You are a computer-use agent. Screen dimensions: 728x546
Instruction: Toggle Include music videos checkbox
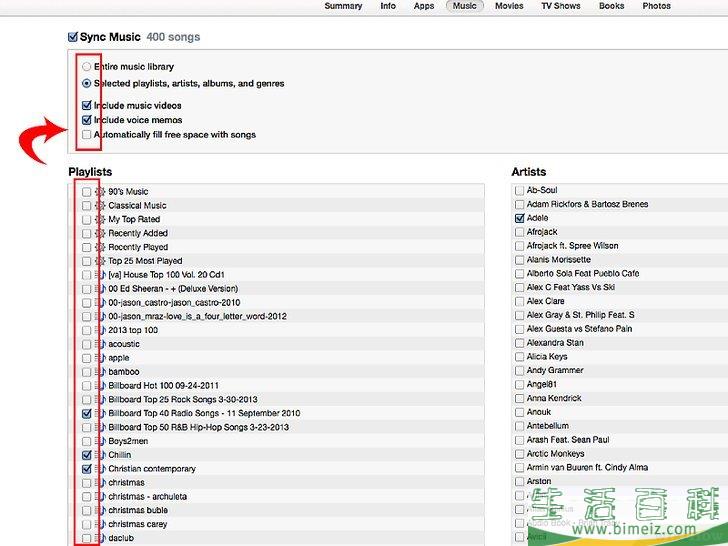(x=86, y=105)
